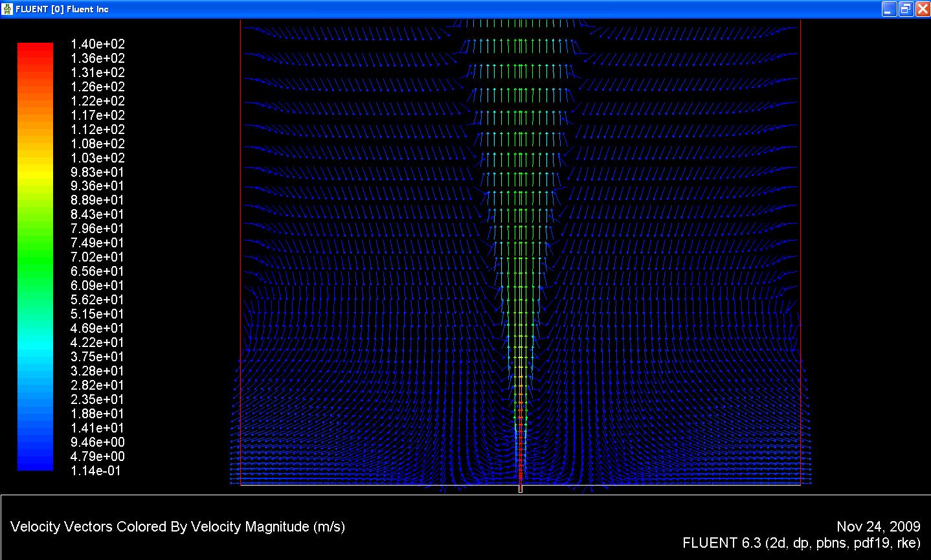This screenshot has width=931, height=560.
Task: Click the yellow band of the color bar
Action: [x=35, y=172]
